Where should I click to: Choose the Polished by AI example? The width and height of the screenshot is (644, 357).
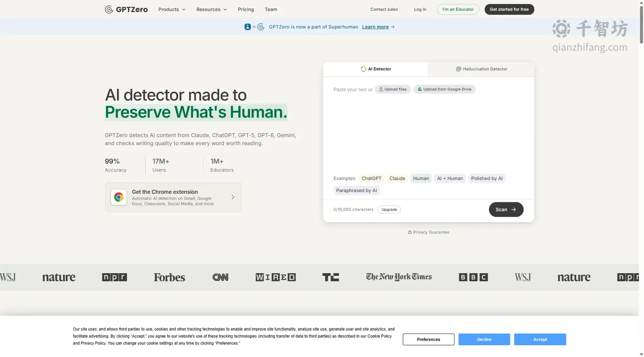[487, 178]
